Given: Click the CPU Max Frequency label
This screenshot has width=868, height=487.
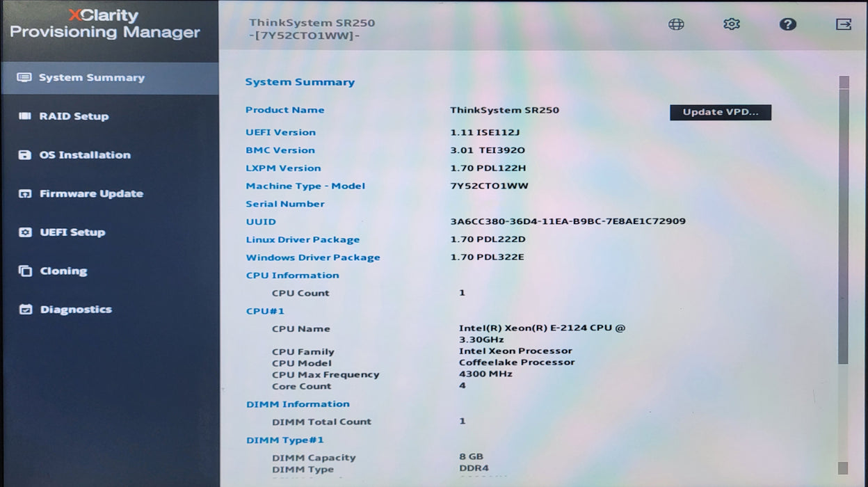Looking at the screenshot, I should click(325, 375).
